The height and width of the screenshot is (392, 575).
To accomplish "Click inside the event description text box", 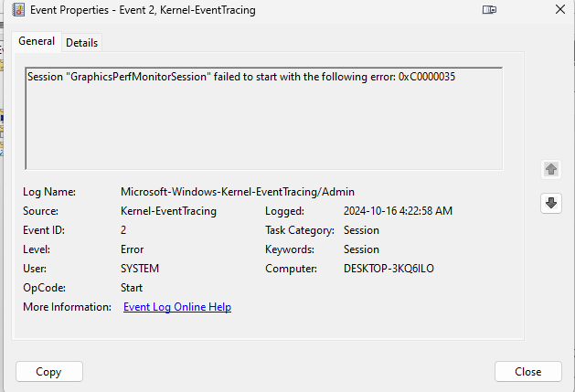I will [264, 119].
